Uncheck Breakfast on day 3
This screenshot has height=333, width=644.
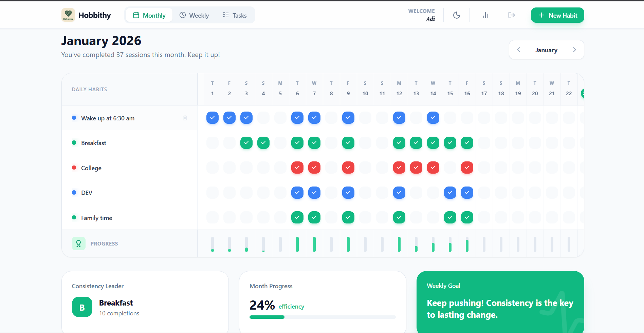(x=246, y=143)
